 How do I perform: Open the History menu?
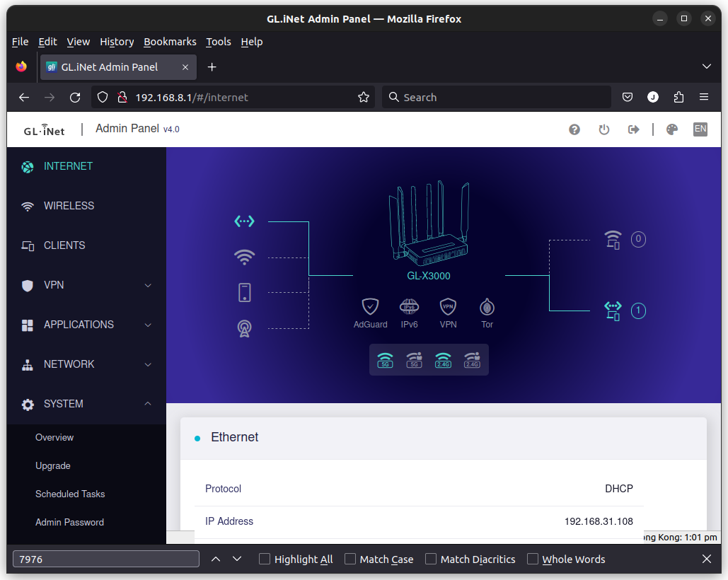[117, 42]
